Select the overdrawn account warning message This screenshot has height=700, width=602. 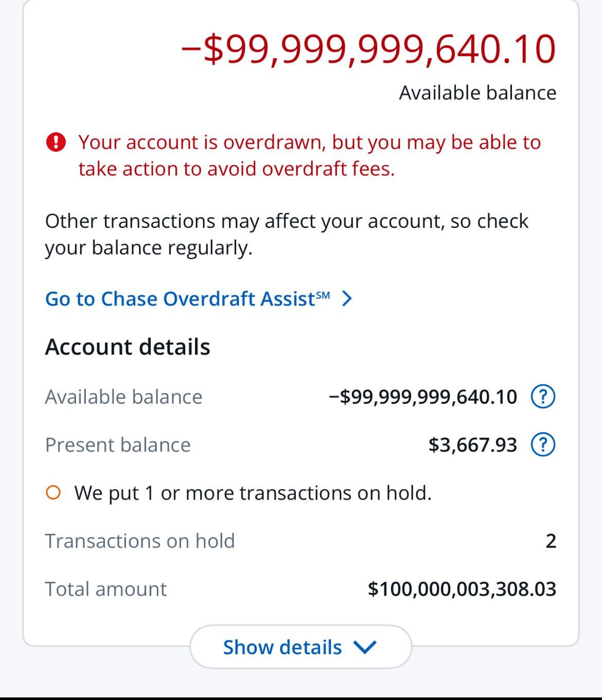[x=309, y=155]
